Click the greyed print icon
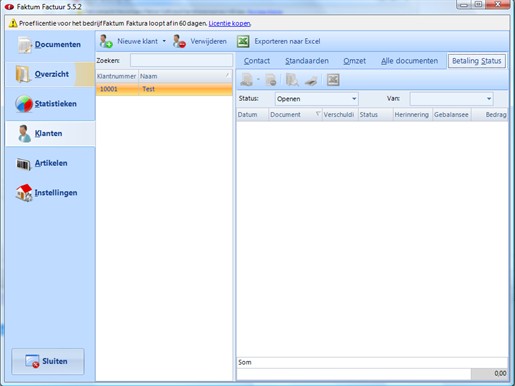 tap(311, 80)
